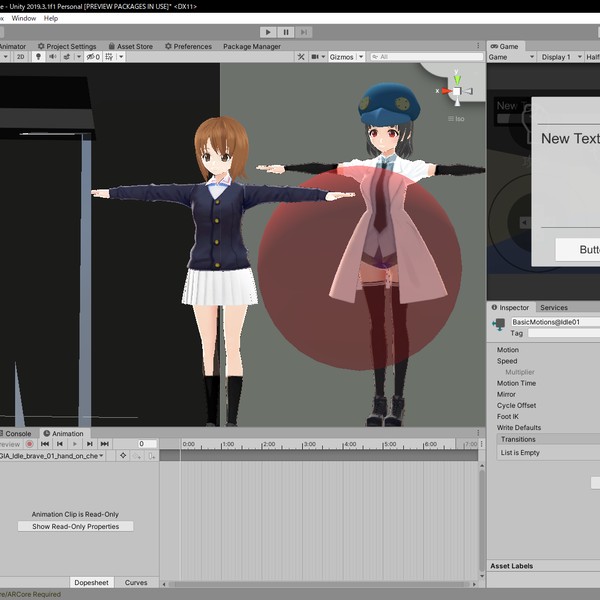Click Animation timeline vertical scrollbar

482,520
